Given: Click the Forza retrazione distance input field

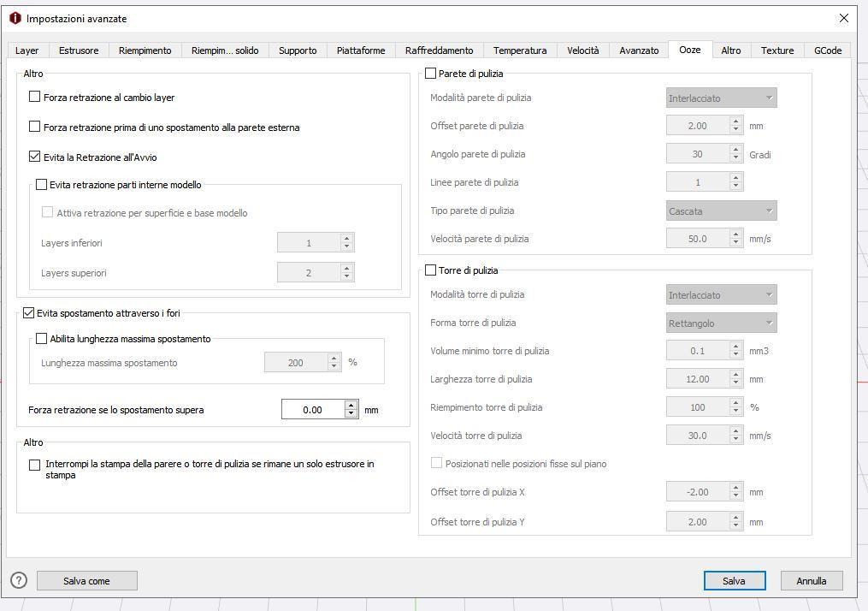Looking at the screenshot, I should (312, 410).
